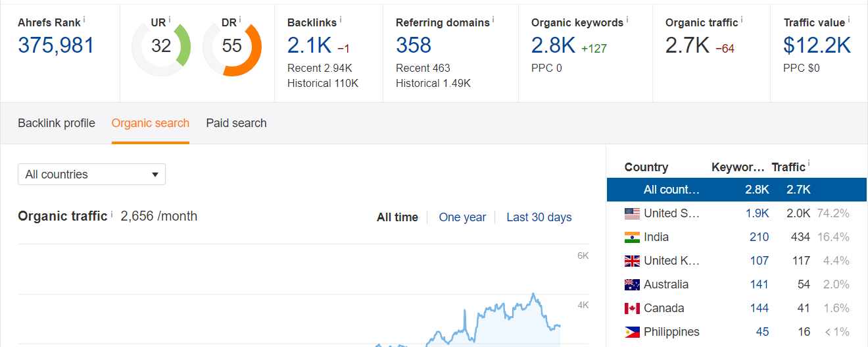Viewport: 868px width, 347px height.
Task: Click the Philippines flag icon
Action: [632, 332]
